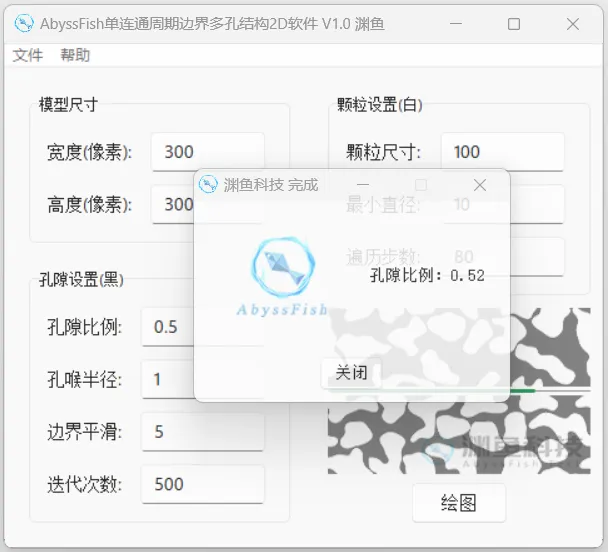Click the dialog's title bar fish icon
This screenshot has width=608, height=552.
pyautogui.click(x=208, y=185)
